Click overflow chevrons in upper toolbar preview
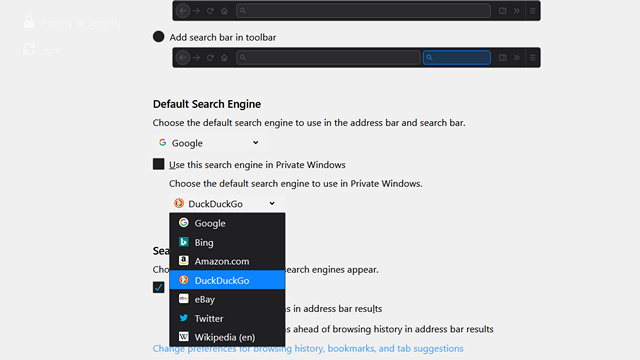This screenshot has width=640, height=360. 517,11
